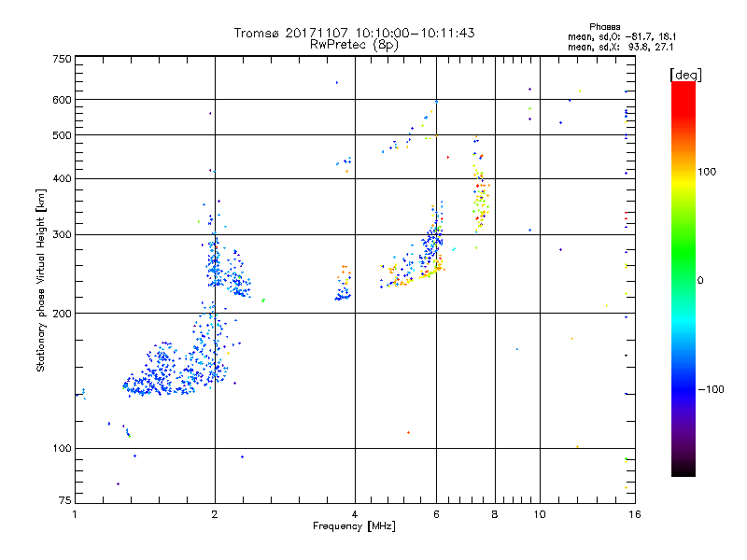This screenshot has width=747, height=560.
Task: Click y-axis tick label '300'
Action: coord(62,235)
